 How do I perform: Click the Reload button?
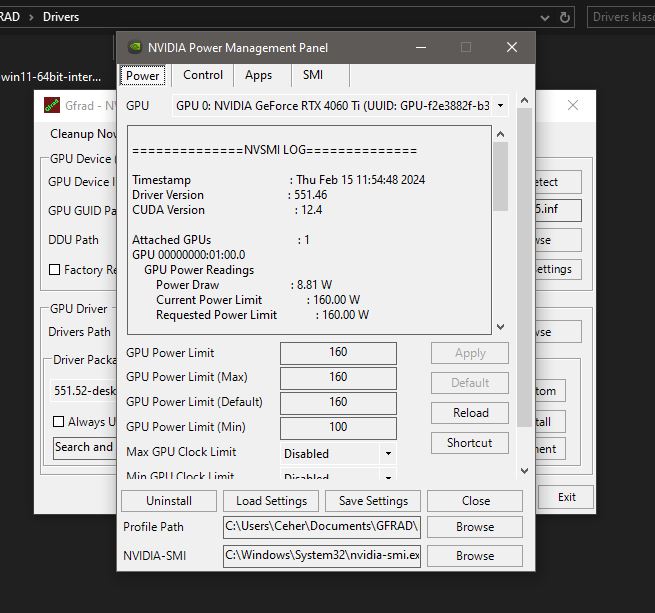tap(470, 413)
